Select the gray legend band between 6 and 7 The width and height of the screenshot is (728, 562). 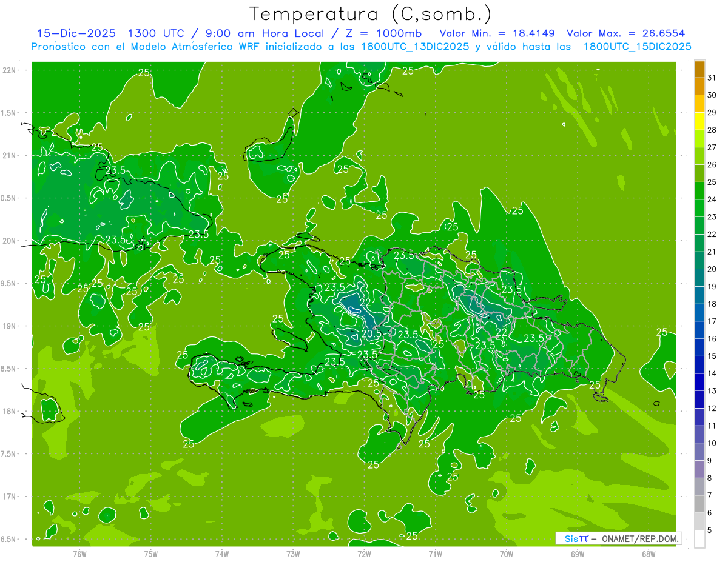pos(699,504)
